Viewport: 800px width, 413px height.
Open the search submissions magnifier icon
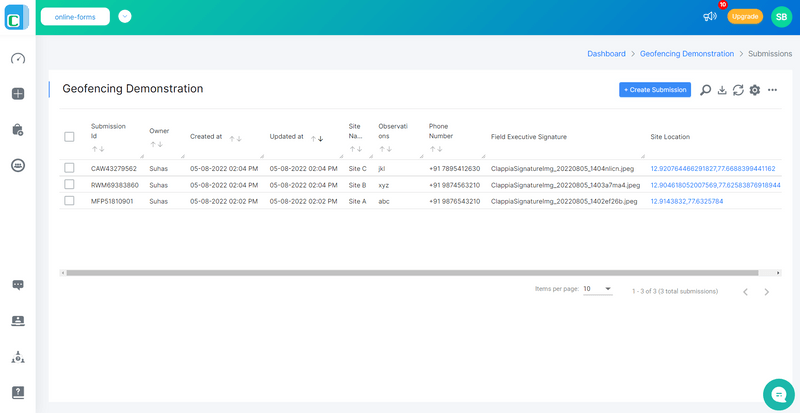click(705, 90)
